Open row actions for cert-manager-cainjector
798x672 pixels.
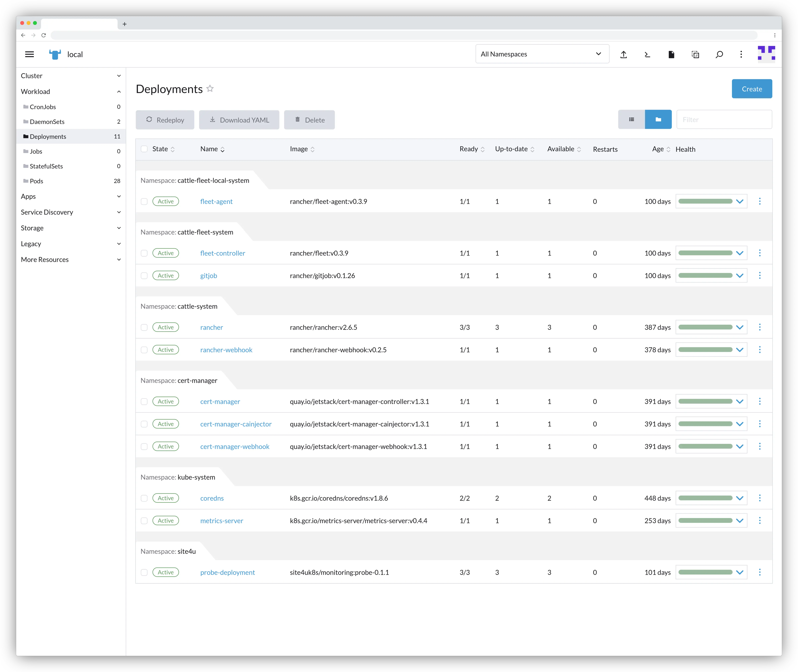click(760, 424)
